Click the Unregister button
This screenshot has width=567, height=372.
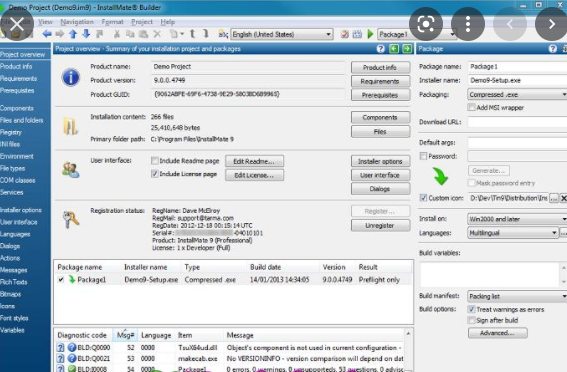tap(380, 225)
